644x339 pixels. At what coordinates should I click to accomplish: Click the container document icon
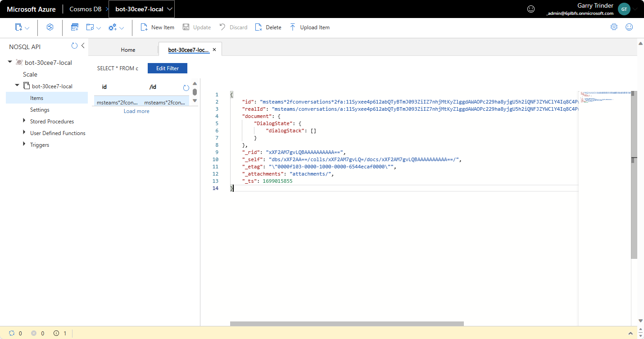pos(27,86)
